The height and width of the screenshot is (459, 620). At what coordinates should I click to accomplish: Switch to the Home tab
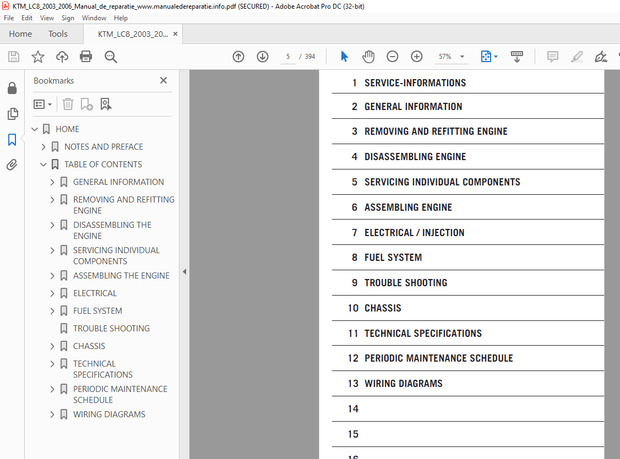click(20, 34)
